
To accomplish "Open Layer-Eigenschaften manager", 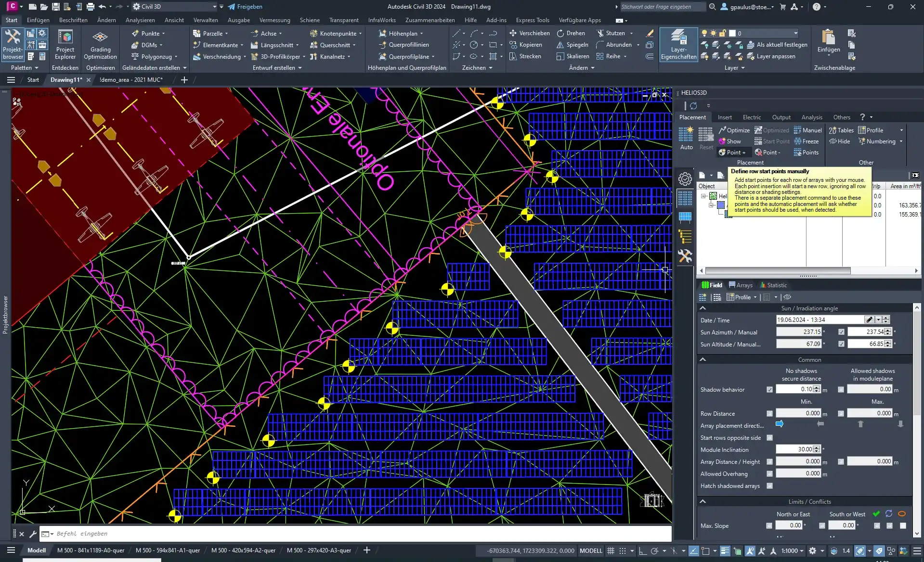I will point(678,44).
